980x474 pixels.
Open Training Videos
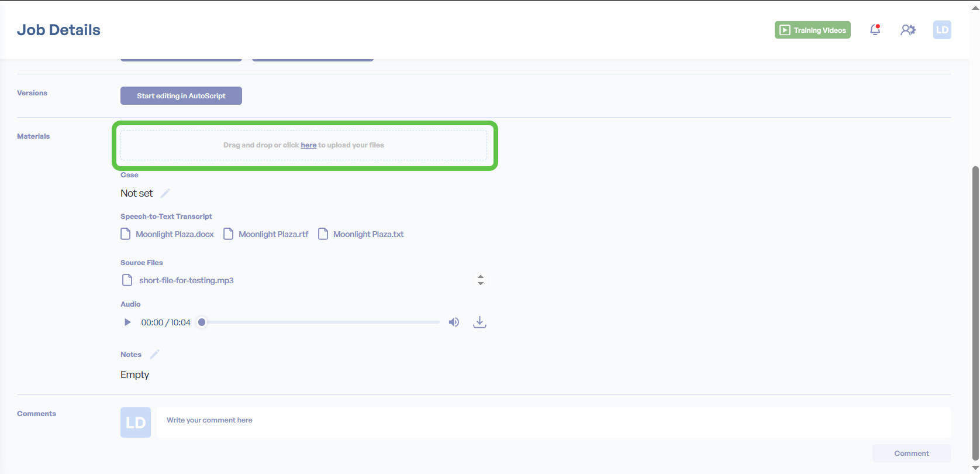tap(812, 30)
